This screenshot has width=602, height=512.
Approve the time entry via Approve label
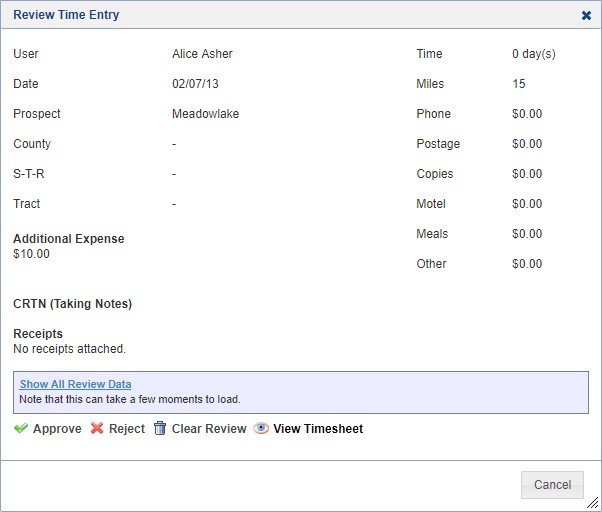57,428
